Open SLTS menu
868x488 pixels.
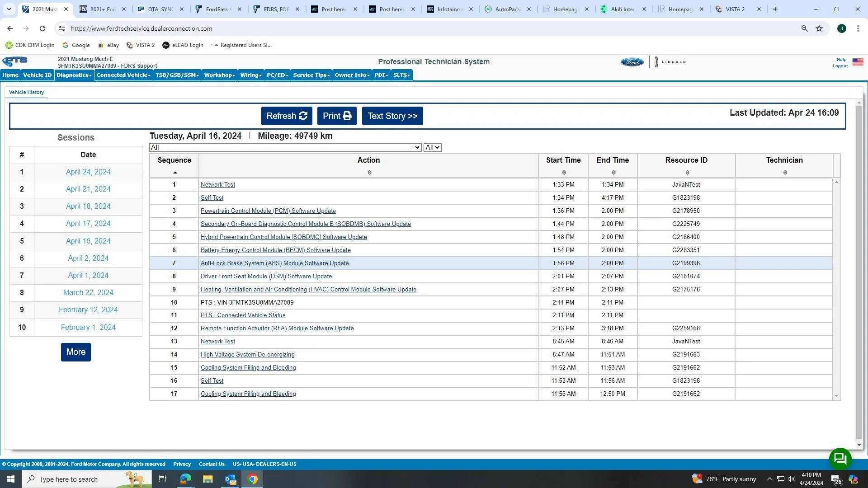401,75
